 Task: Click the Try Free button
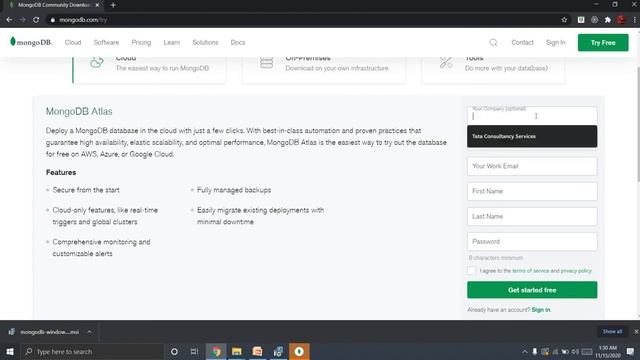click(x=603, y=42)
